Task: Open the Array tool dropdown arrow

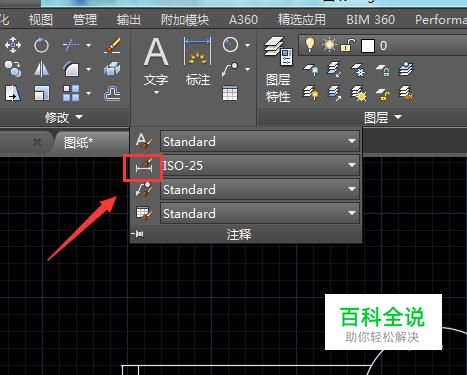Action: point(88,93)
